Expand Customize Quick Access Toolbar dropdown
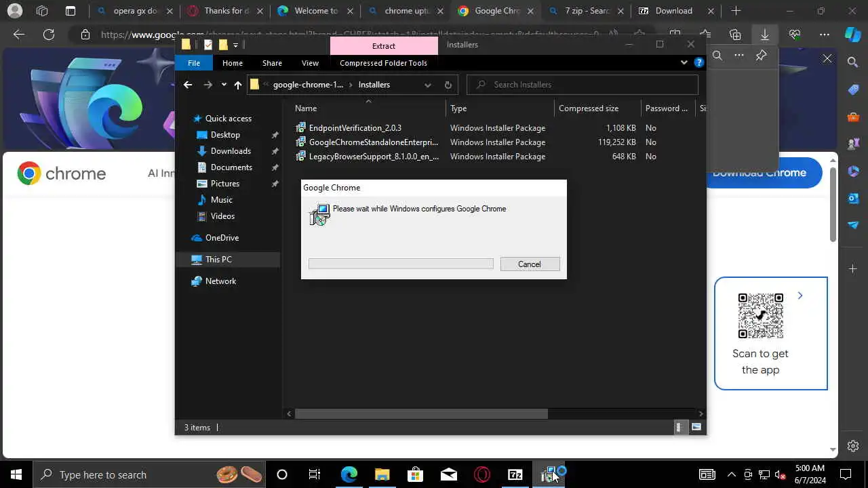This screenshot has height=488, width=868. 235,45
